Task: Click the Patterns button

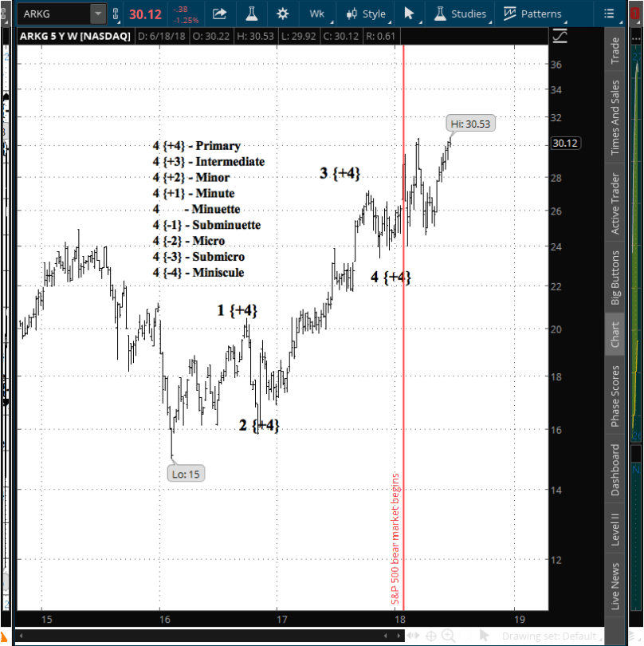Action: tap(532, 14)
